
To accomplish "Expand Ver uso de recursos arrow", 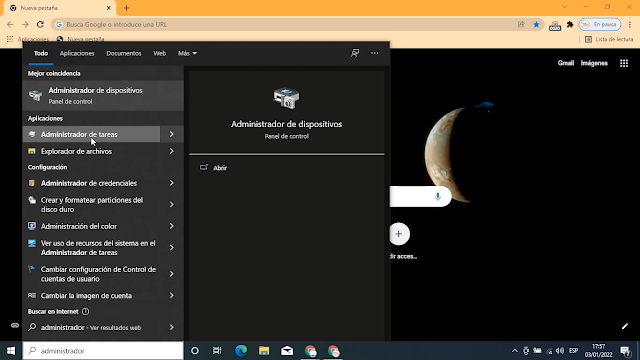I will pyautogui.click(x=172, y=248).
